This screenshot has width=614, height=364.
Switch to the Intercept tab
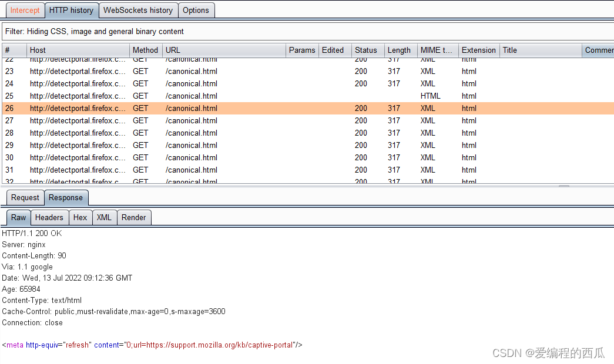[25, 11]
